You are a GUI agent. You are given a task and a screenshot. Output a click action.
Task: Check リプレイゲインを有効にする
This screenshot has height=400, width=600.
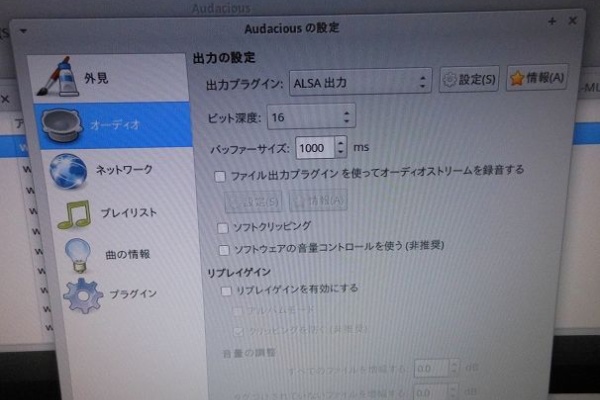click(x=226, y=291)
